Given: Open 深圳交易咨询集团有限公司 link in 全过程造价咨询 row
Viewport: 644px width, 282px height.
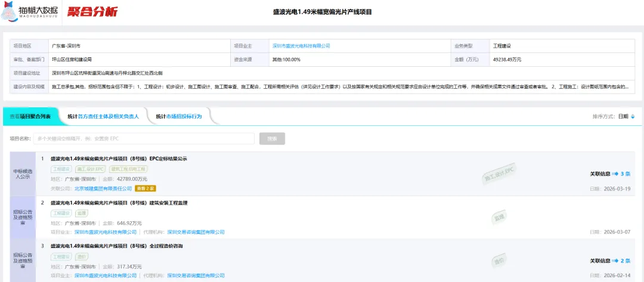Looking at the screenshot, I should (196, 275).
